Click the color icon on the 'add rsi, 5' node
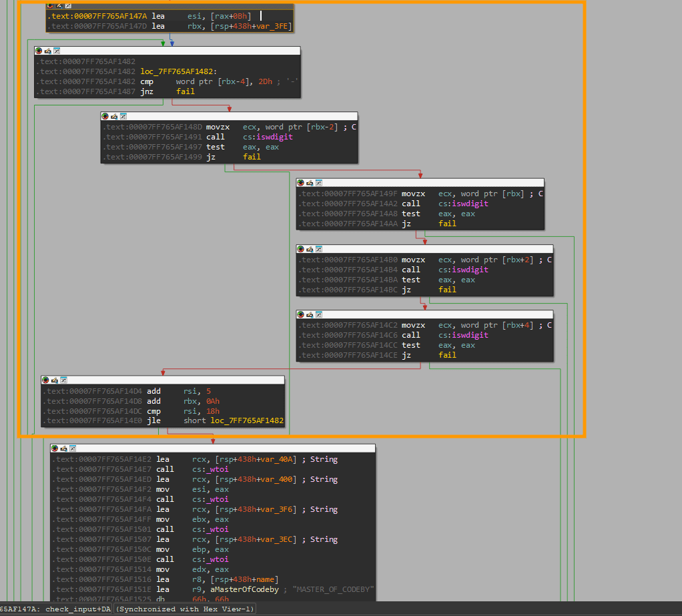 coord(46,380)
